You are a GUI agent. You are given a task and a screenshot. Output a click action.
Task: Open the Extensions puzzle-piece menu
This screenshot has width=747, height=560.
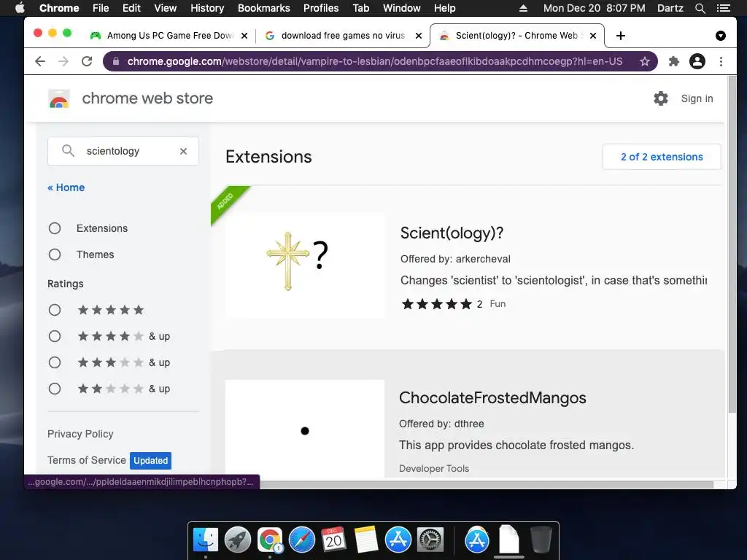[x=673, y=61]
